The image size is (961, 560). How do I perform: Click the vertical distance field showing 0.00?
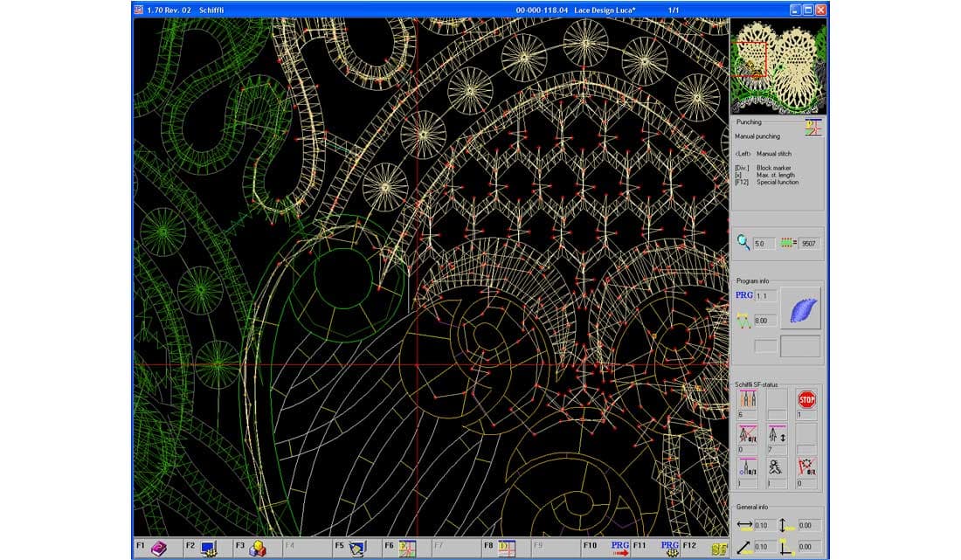coord(809,526)
